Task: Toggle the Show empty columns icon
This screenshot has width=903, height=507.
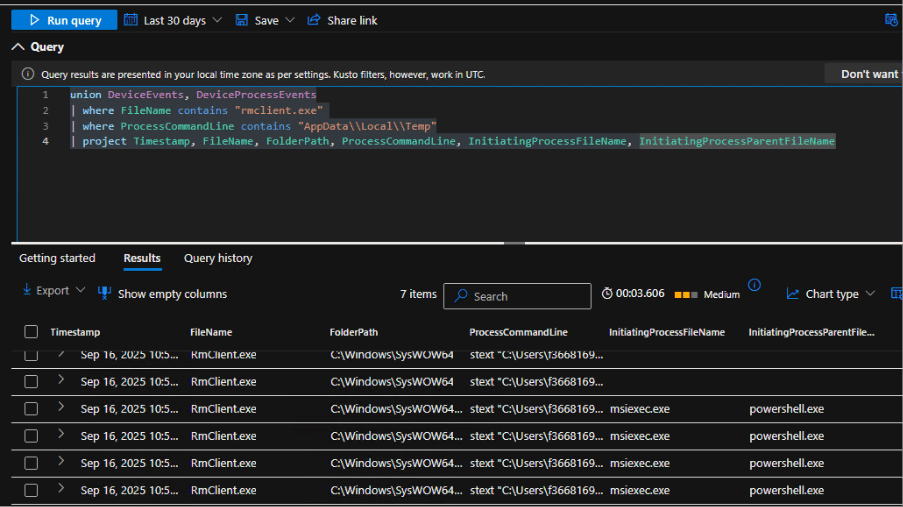Action: (105, 293)
